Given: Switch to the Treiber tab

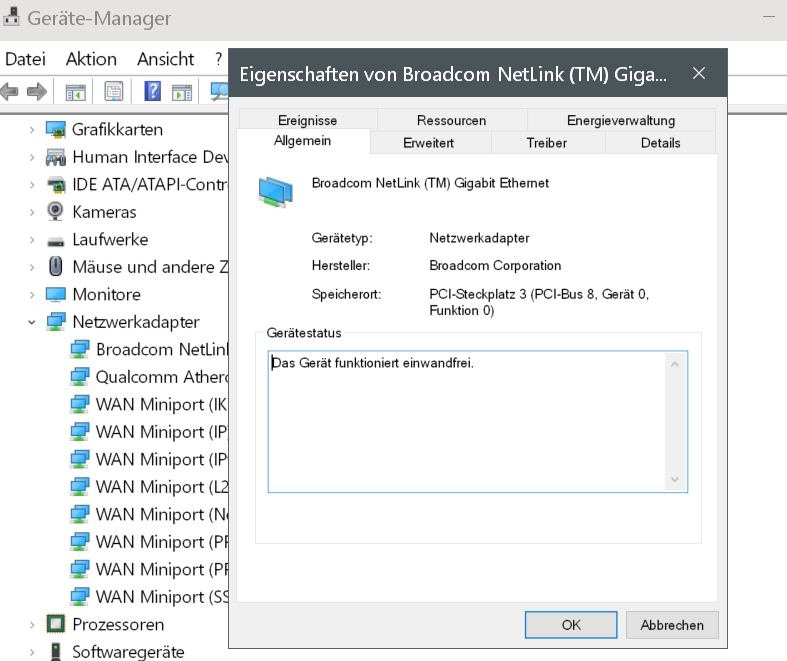Looking at the screenshot, I should (x=546, y=143).
